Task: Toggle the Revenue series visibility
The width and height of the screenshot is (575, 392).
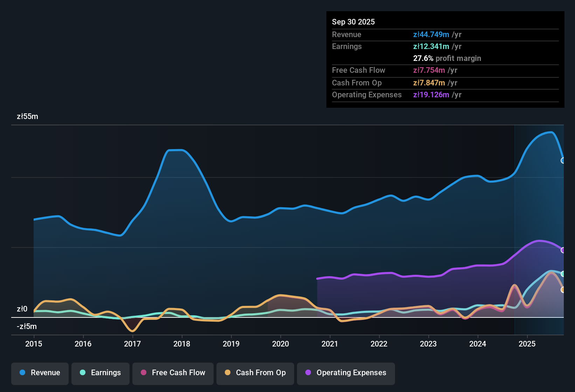Action: [x=40, y=373]
